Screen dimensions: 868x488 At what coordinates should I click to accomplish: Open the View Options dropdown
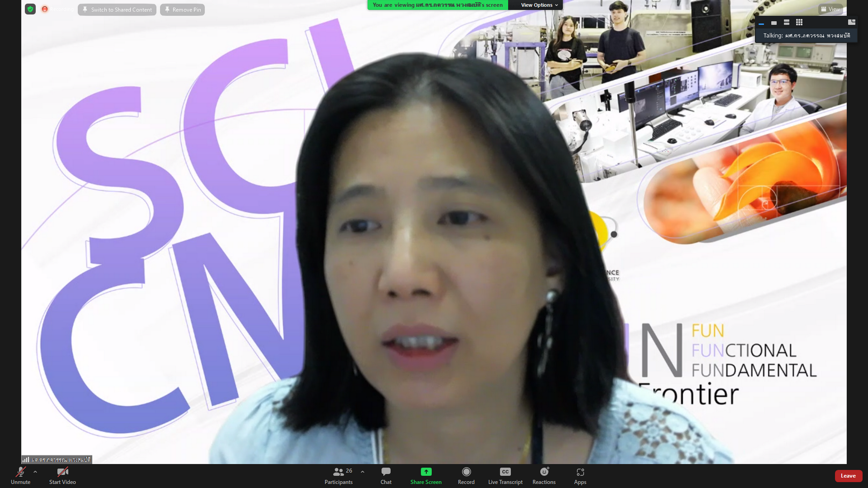point(539,5)
